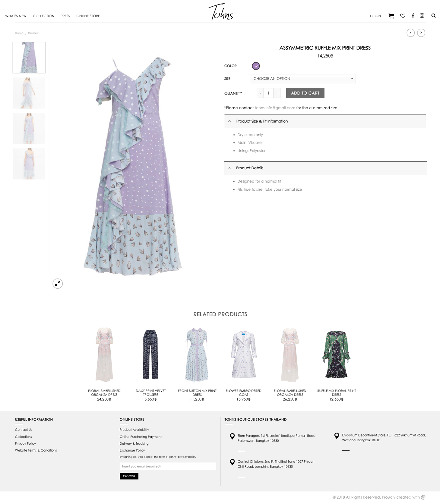The image size is (440, 504).
Task: Open the Size 'Choose an option' dropdown
Action: tap(303, 79)
